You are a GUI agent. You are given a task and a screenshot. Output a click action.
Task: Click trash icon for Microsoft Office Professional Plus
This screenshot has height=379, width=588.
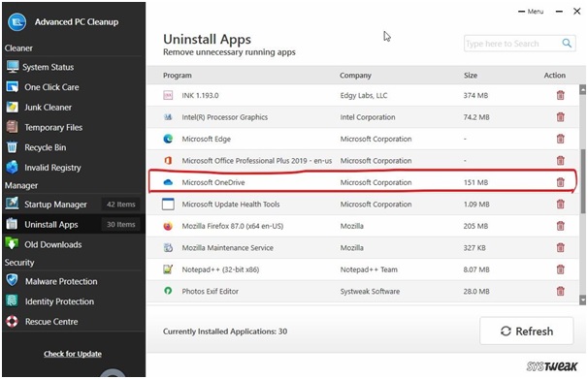[x=560, y=161]
